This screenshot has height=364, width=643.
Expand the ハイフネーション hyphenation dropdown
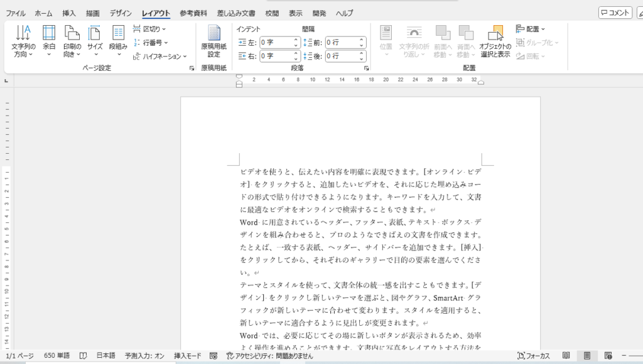coord(160,56)
